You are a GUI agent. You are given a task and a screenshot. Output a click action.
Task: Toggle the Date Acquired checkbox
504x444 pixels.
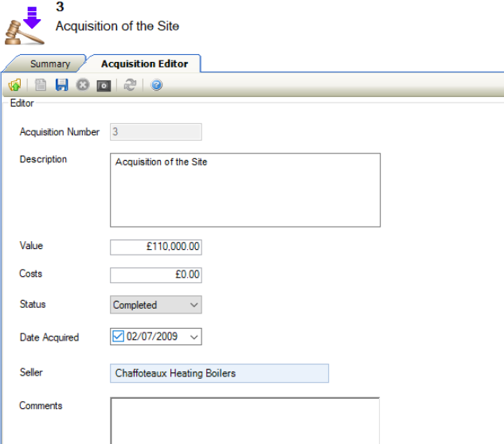click(x=119, y=337)
